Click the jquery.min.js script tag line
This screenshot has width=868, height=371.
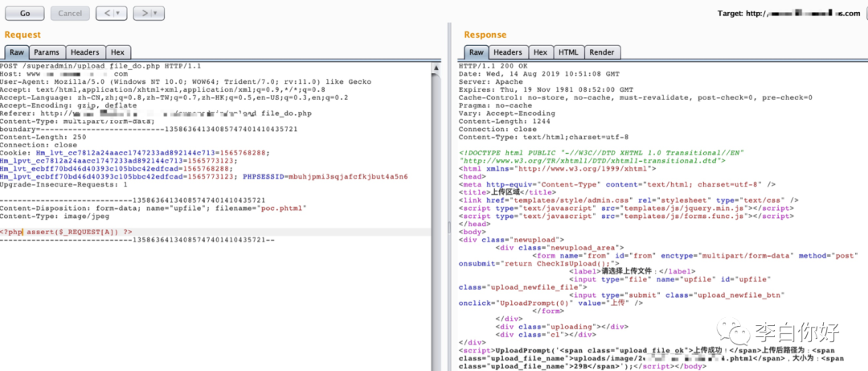pos(626,208)
